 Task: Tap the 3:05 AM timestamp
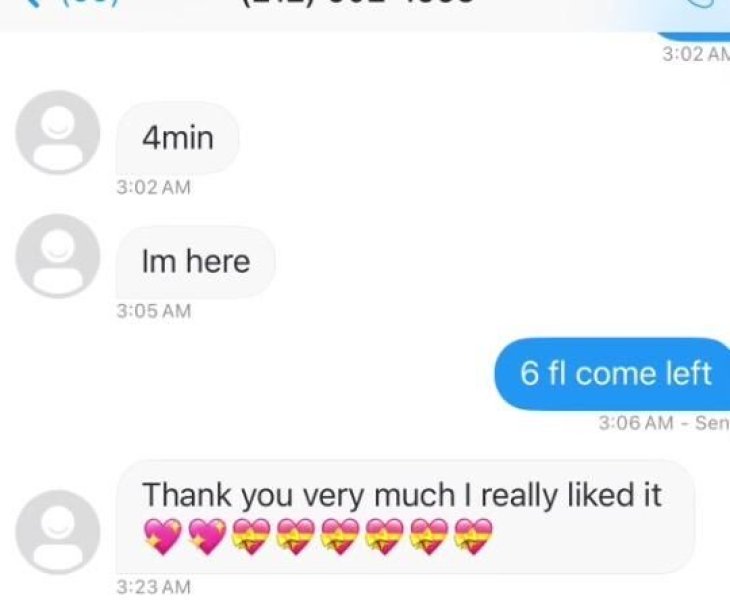pyautogui.click(x=154, y=311)
